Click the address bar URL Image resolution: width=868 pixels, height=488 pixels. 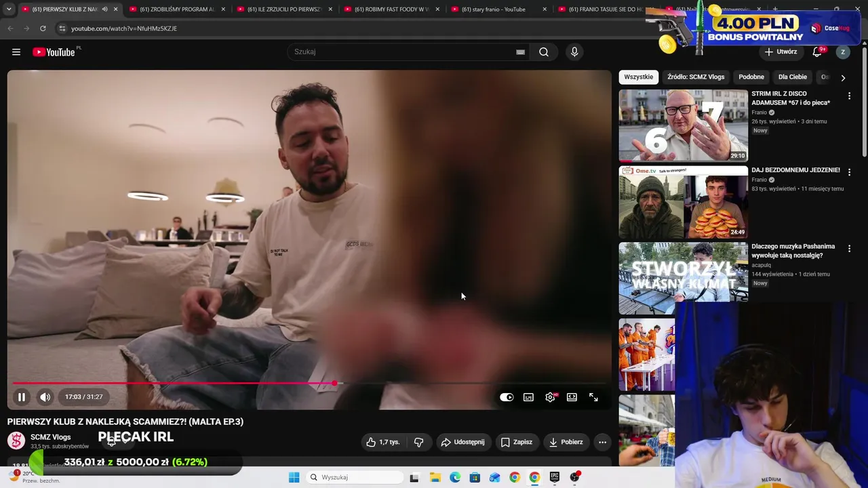(124, 28)
